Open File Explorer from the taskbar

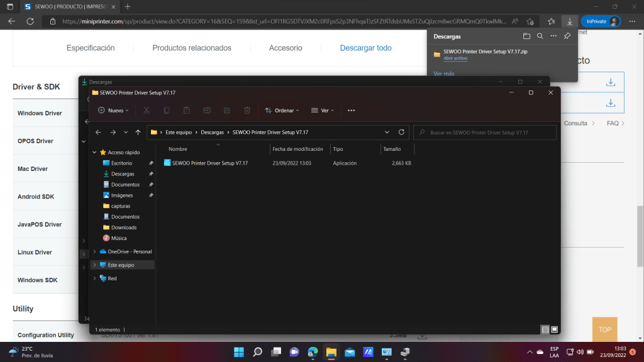point(331,351)
